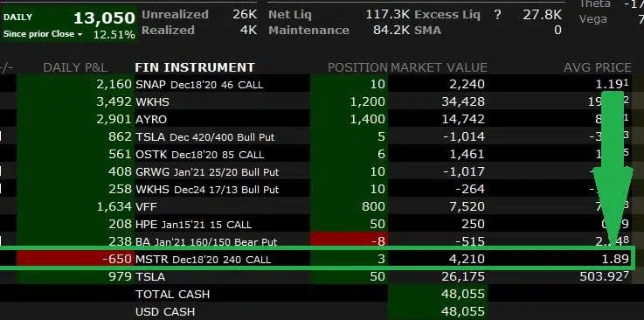Select the GRWG Jan'21 25/20 Bull Put row
This screenshot has width=644, height=320.
point(322,171)
